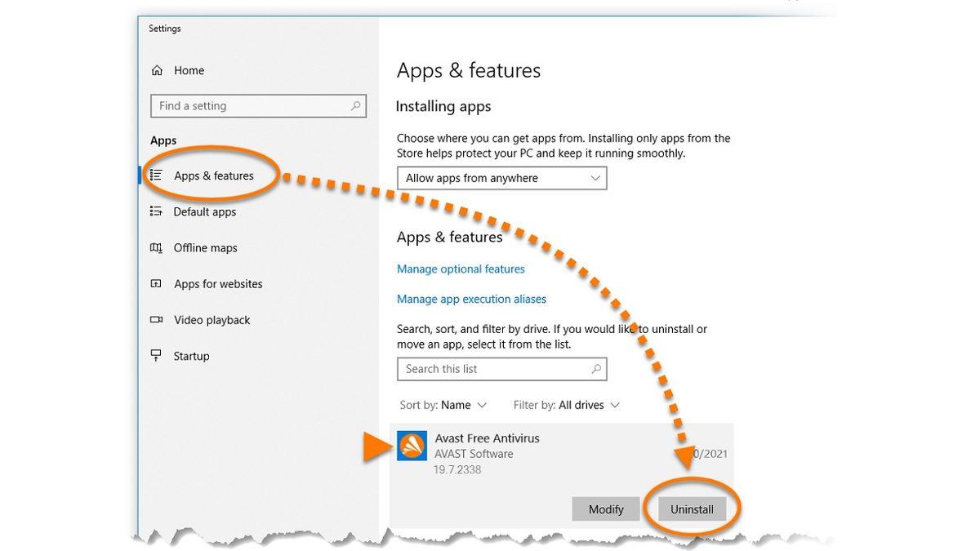Screen dimensions: 980x551
Task: Focus the Find a setting search box
Action: click(249, 106)
